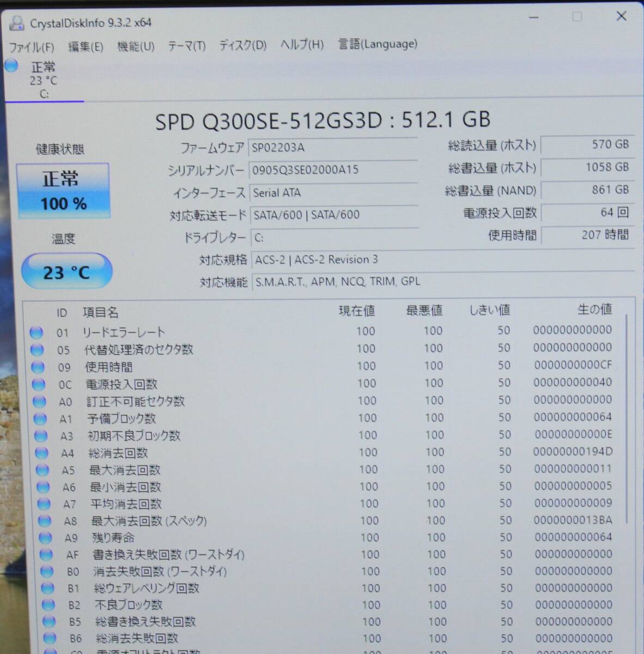
Task: Click status orb for B2 不良ブロック数
Action: point(48,605)
